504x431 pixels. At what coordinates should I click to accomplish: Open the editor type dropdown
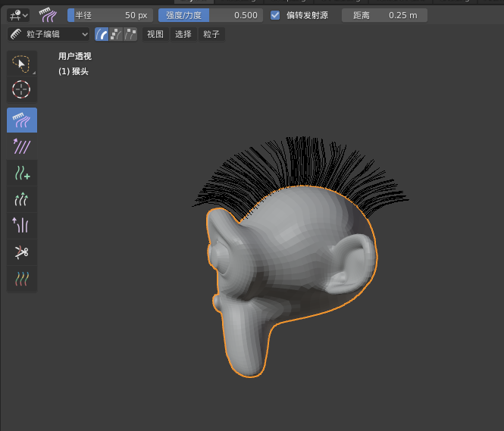(18, 15)
